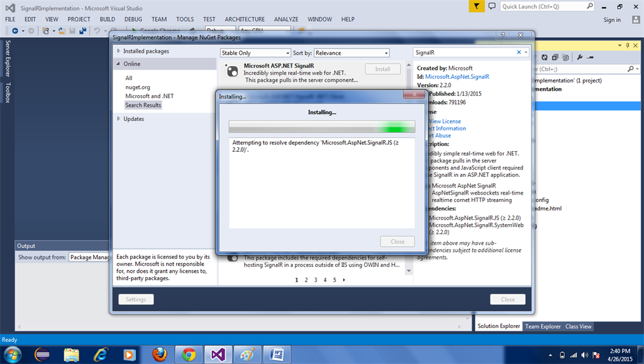The width and height of the screenshot is (644, 364).
Task: Click the installation progress bar
Action: click(321, 127)
